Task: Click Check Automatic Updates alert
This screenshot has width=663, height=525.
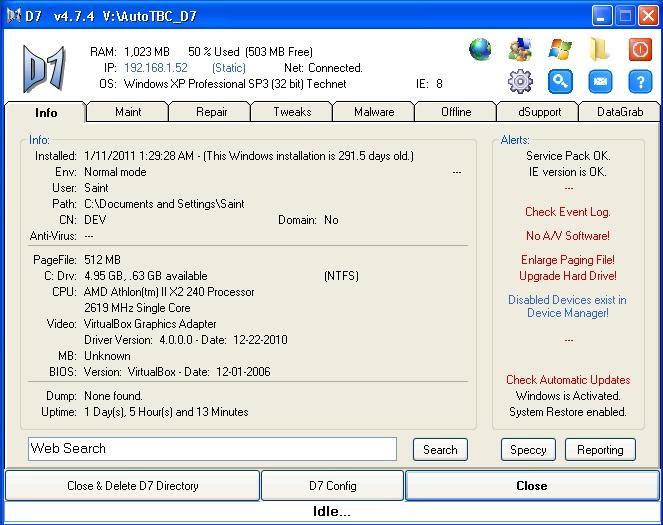Action: click(568, 380)
